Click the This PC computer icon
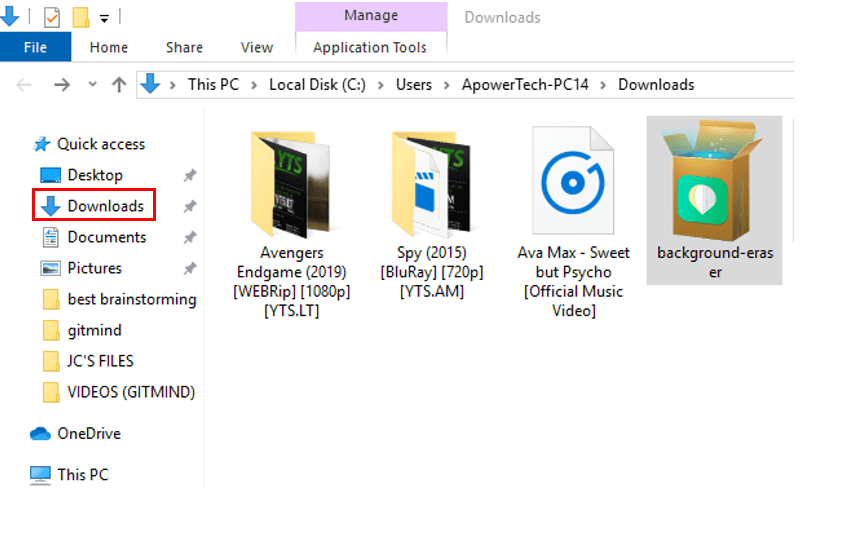 pyautogui.click(x=40, y=475)
